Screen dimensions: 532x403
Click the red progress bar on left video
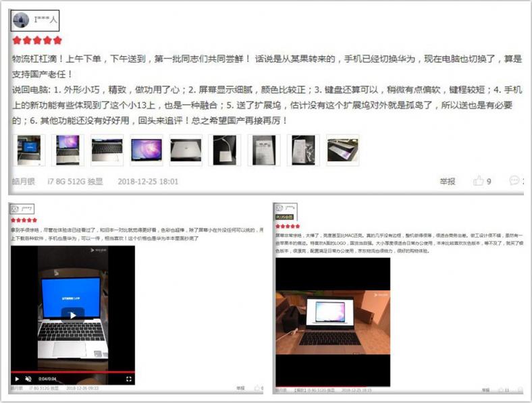click(73, 372)
